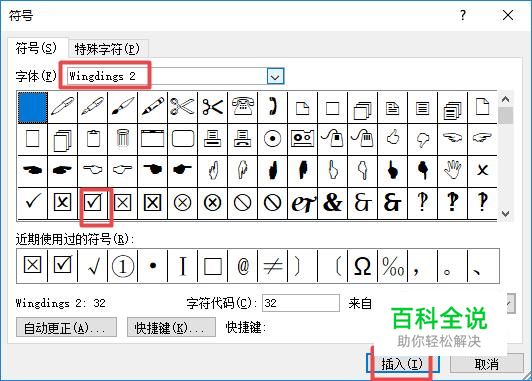The height and width of the screenshot is (381, 532).
Task: Choose the telephone handset symbol
Action: [272, 108]
